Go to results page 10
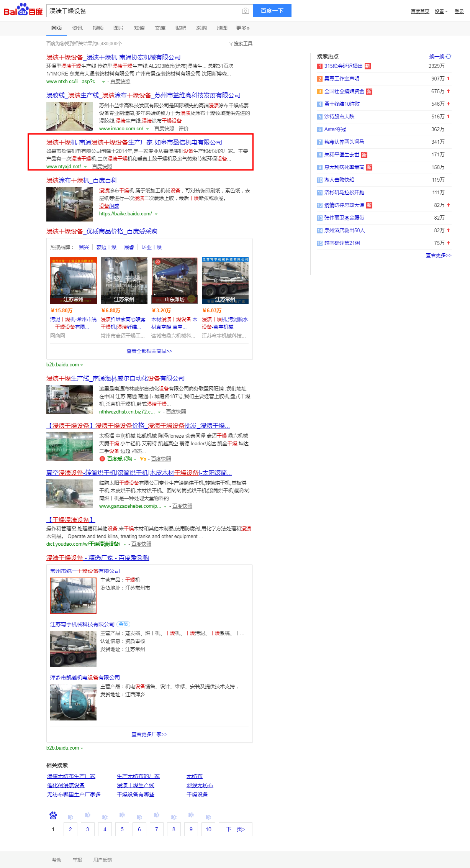This screenshot has height=868, width=470. coord(208,829)
